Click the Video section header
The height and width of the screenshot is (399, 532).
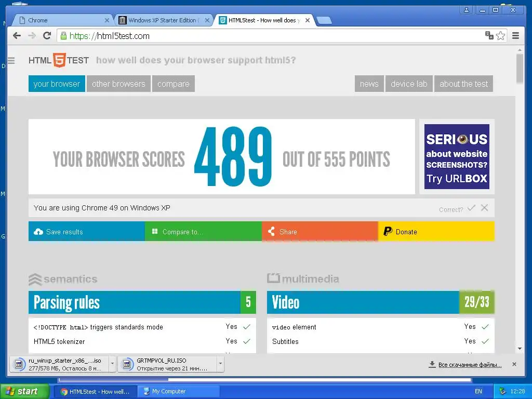pos(381,302)
